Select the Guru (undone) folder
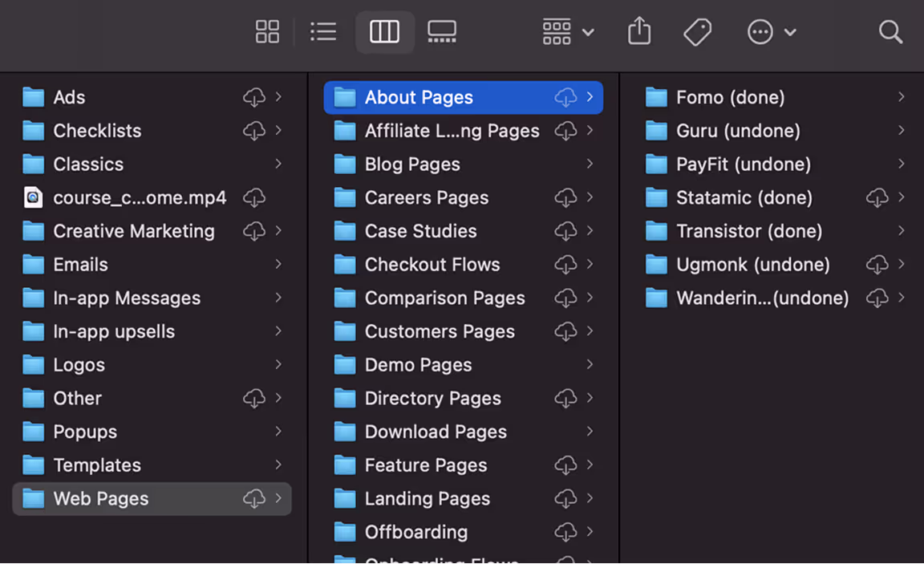Viewport: 924px width, 564px height. 775,131
